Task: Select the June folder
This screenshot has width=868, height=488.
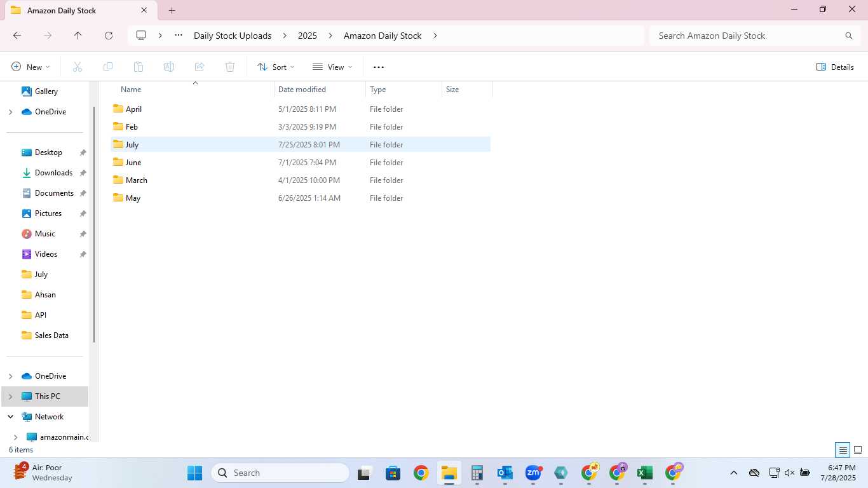Action: (301, 163)
